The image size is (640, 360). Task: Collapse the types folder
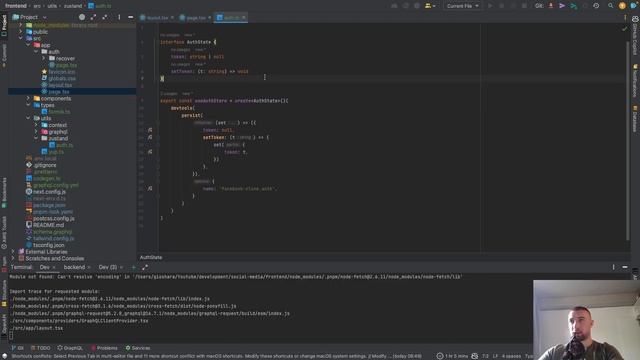click(29, 105)
